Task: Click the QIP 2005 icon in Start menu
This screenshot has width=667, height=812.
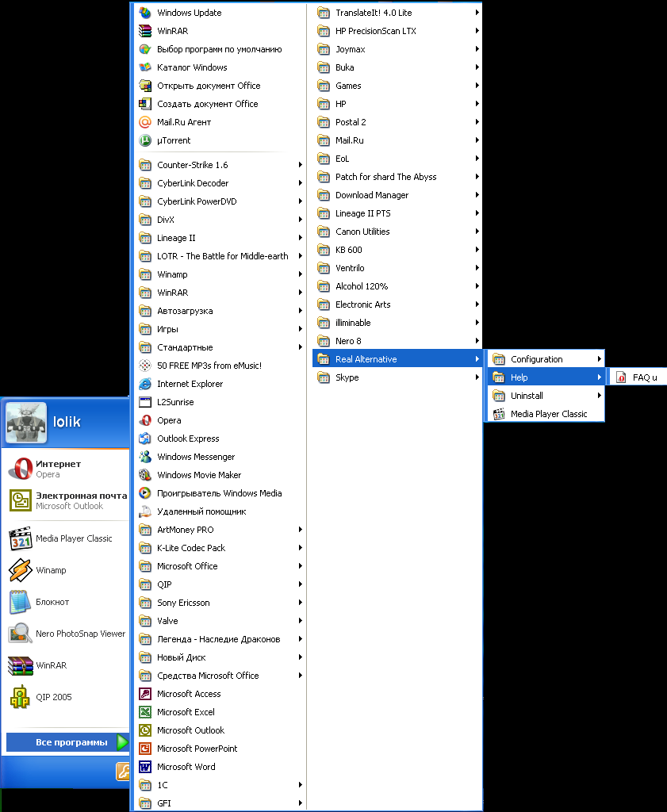Action: tap(20, 697)
